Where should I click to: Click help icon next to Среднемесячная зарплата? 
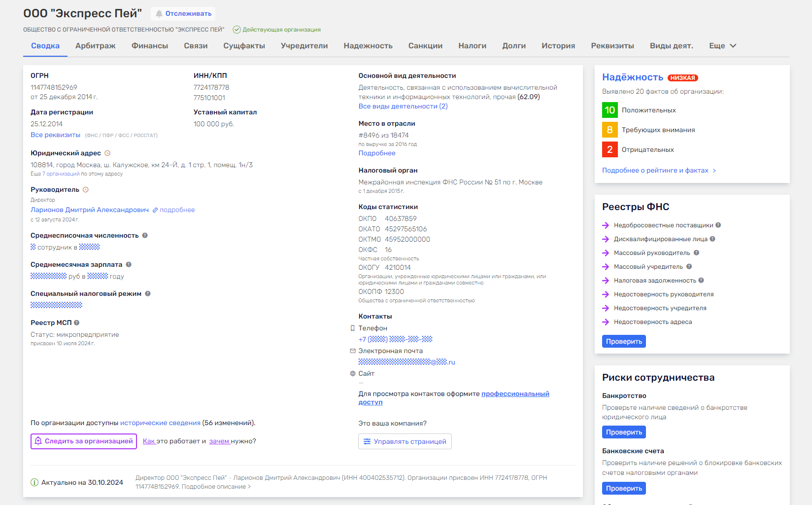[x=129, y=265]
